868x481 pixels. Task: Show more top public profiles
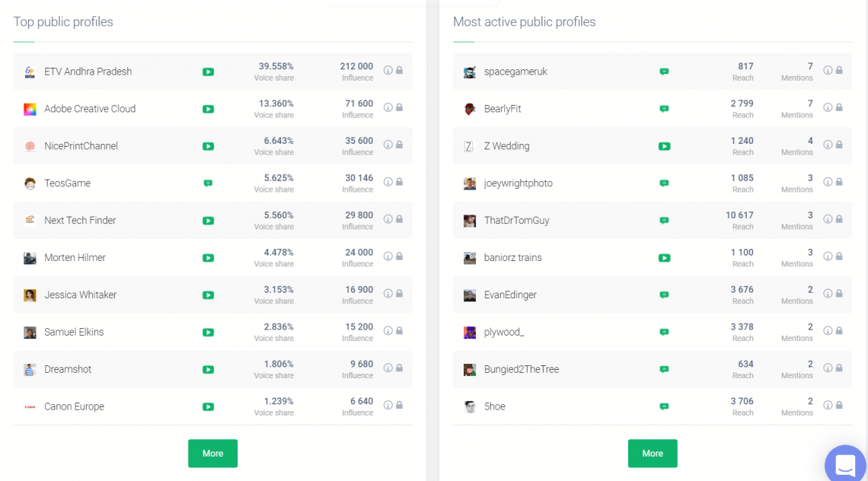(212, 454)
